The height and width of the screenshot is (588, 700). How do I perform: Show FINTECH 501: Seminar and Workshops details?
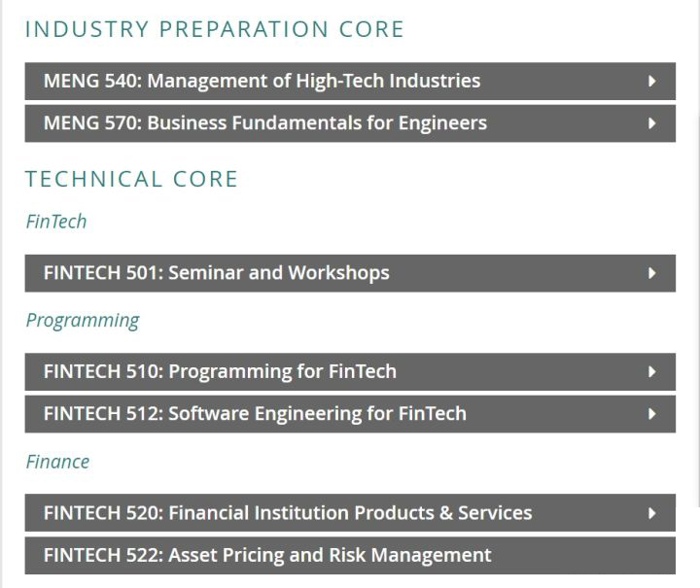click(x=216, y=273)
